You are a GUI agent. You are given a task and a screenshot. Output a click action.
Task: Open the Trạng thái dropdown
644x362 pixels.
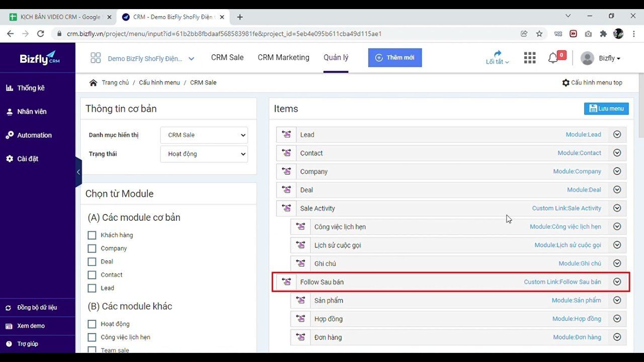click(x=204, y=154)
